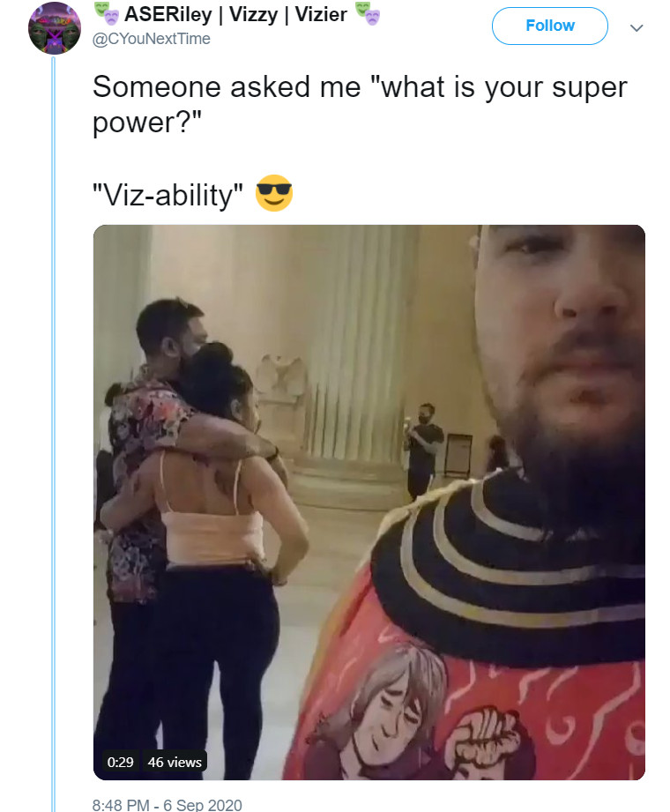Image resolution: width=670 pixels, height=812 pixels.
Task: Open the 8:48 PM - 6 Sep 2020 timestamp
Action: [x=167, y=805]
